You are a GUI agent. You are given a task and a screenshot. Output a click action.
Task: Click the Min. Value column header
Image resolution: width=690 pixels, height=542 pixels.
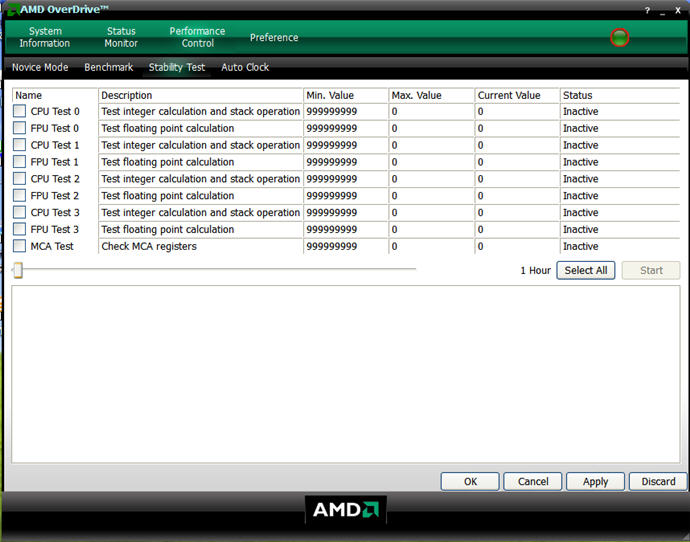pos(345,95)
